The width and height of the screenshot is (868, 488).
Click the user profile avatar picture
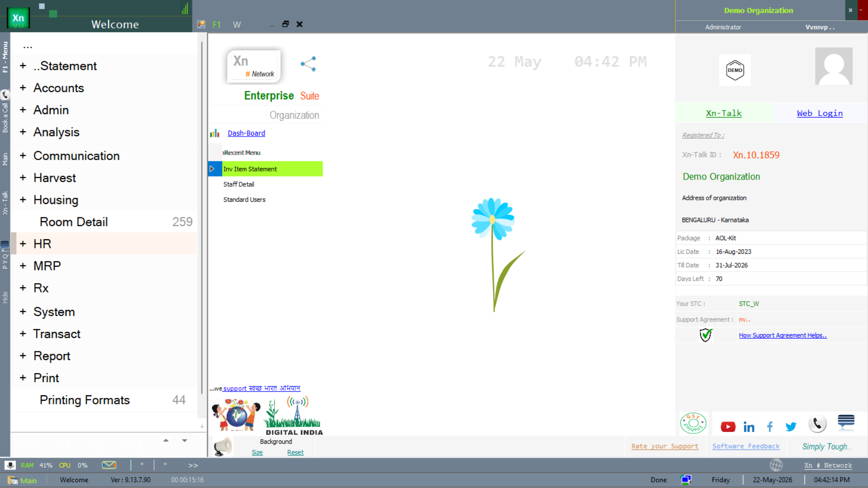pyautogui.click(x=834, y=66)
